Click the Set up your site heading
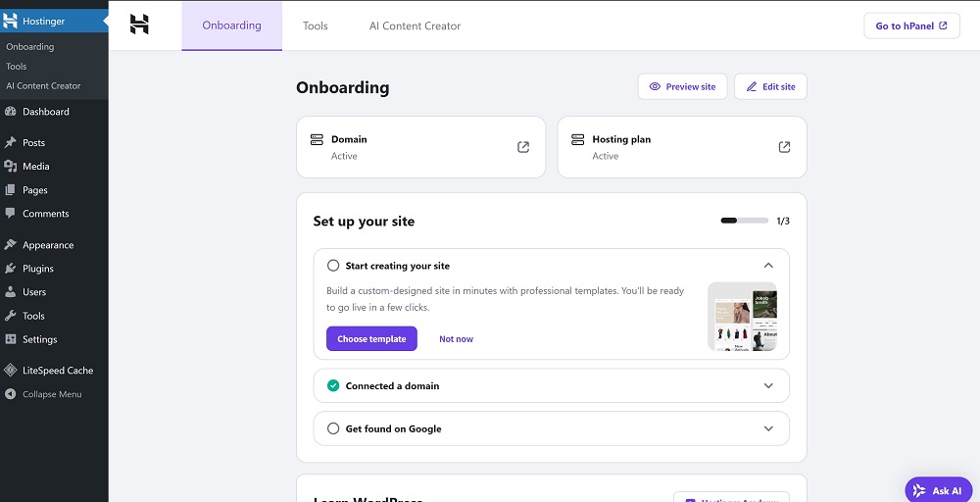The height and width of the screenshot is (502, 980). point(364,222)
